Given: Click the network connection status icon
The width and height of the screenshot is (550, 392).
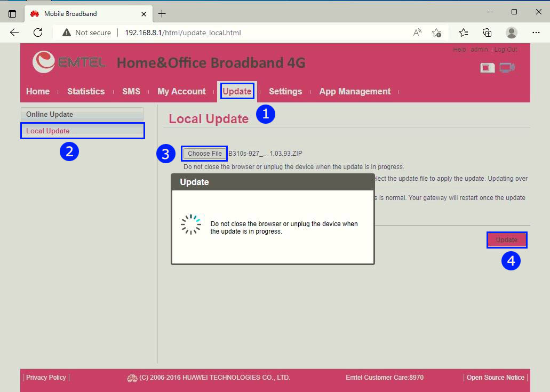Looking at the screenshot, I should (507, 67).
